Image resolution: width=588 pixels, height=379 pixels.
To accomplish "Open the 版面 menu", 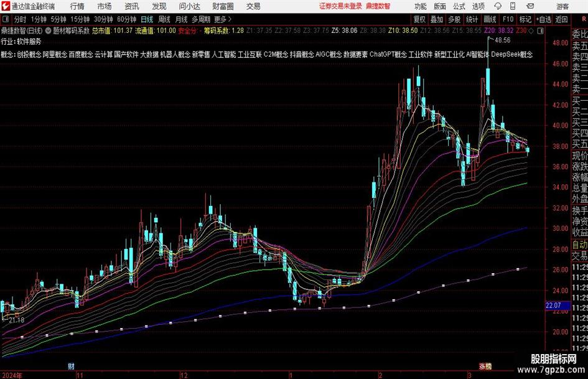I will [x=440, y=6].
